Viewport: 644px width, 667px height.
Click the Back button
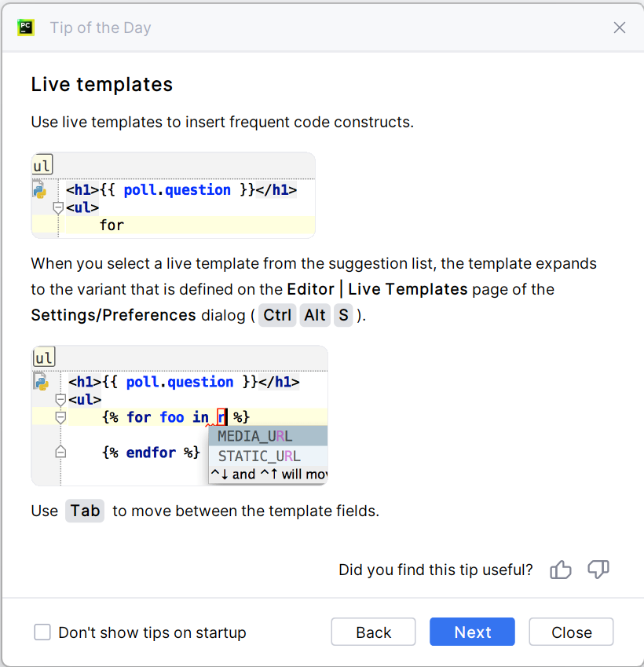point(373,632)
